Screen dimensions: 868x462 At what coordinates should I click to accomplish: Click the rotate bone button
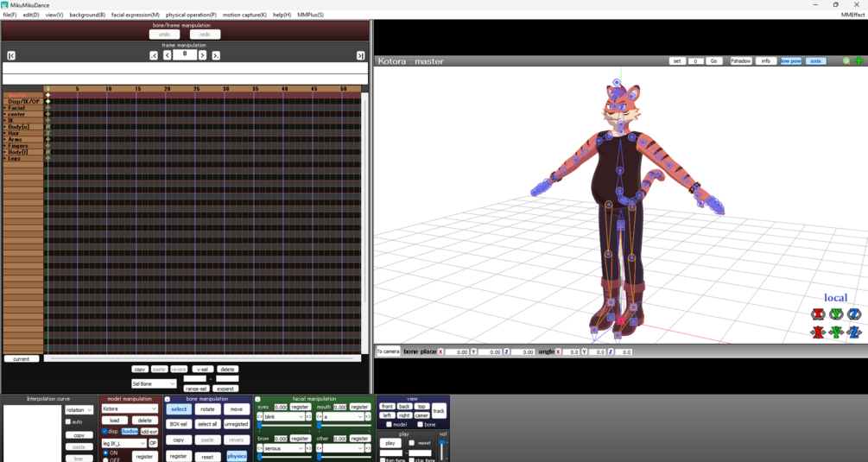coord(207,409)
